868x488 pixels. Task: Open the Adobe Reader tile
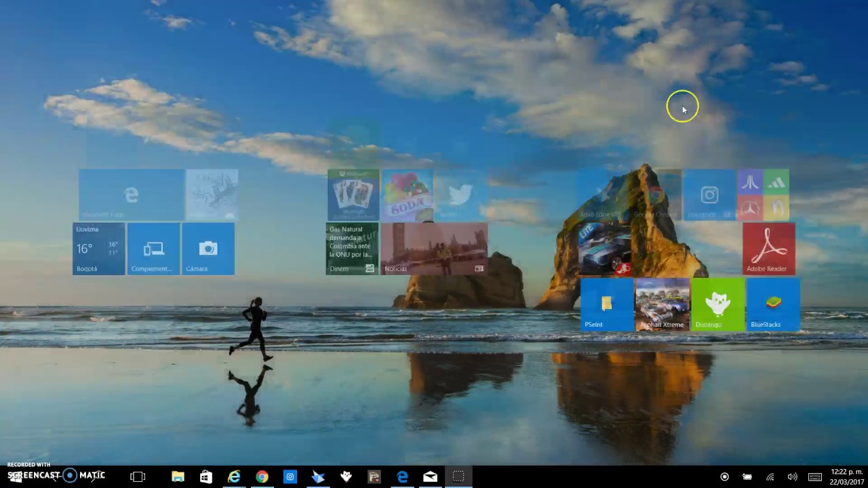(x=769, y=249)
